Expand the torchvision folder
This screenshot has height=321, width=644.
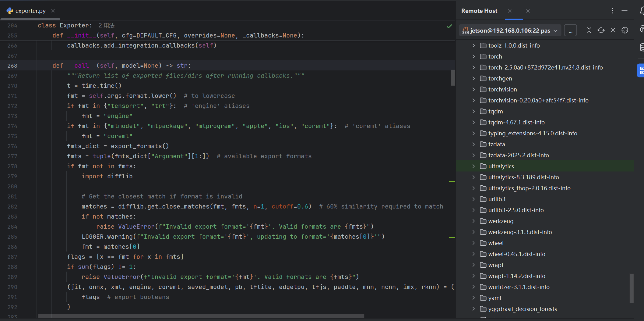[473, 89]
